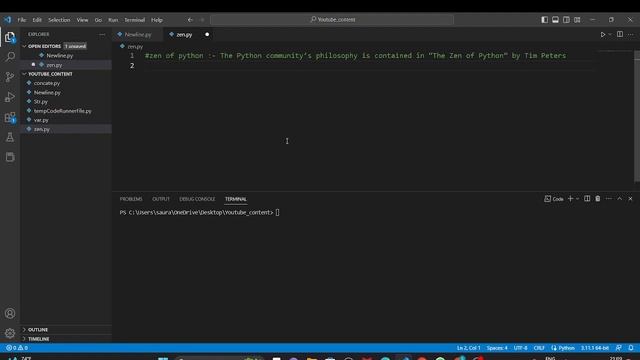Viewport: 640px width, 360px height.
Task: Open Newline.py in YOUTUBE_CONTENT folder
Action: click(x=47, y=93)
